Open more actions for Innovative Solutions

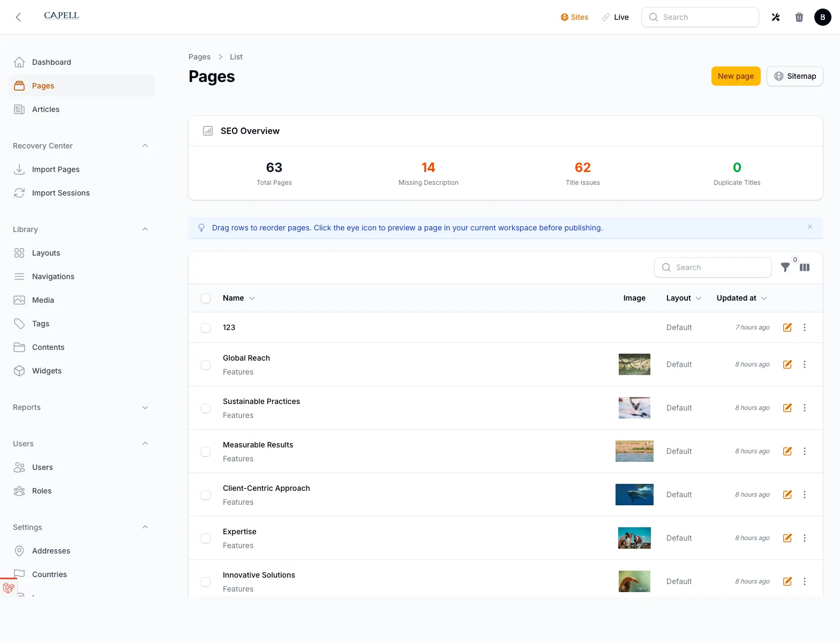pyautogui.click(x=805, y=581)
